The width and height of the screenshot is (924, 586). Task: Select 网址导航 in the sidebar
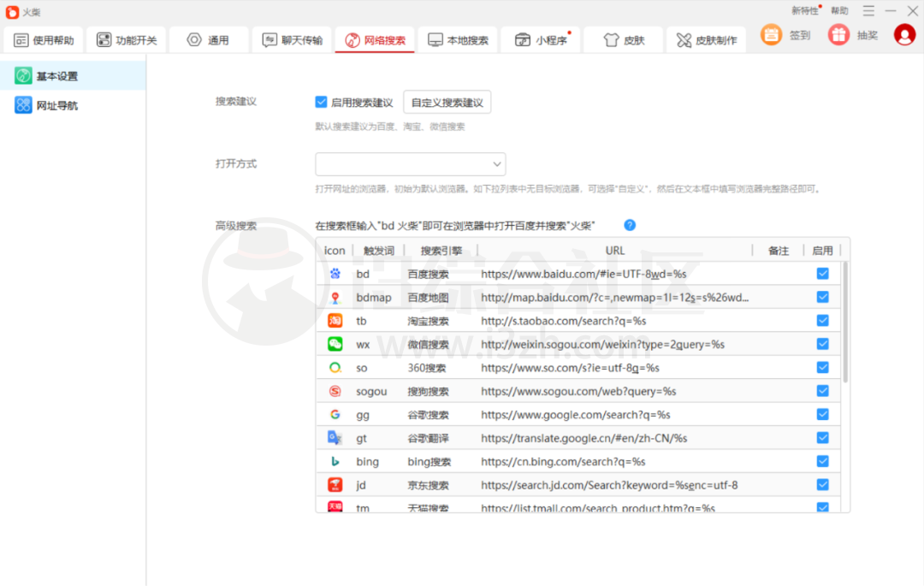pyautogui.click(x=73, y=105)
